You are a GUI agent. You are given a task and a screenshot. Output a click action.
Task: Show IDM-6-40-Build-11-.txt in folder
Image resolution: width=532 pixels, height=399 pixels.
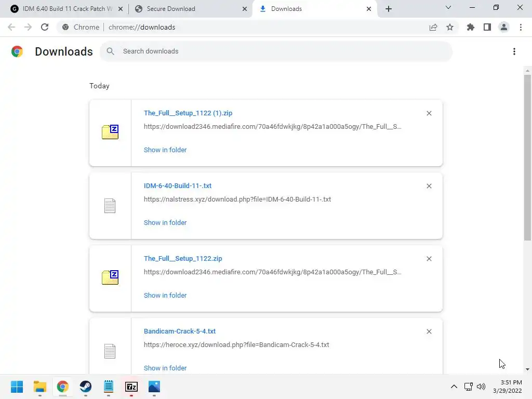[165, 222]
